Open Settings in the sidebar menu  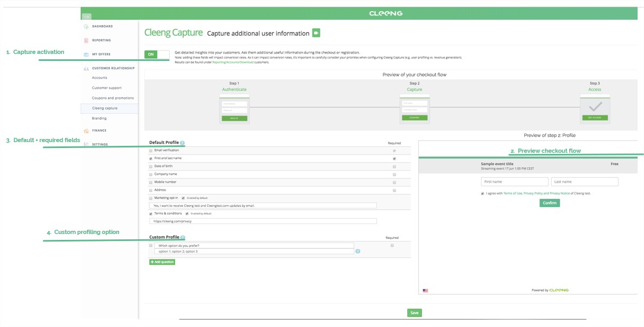click(x=100, y=144)
